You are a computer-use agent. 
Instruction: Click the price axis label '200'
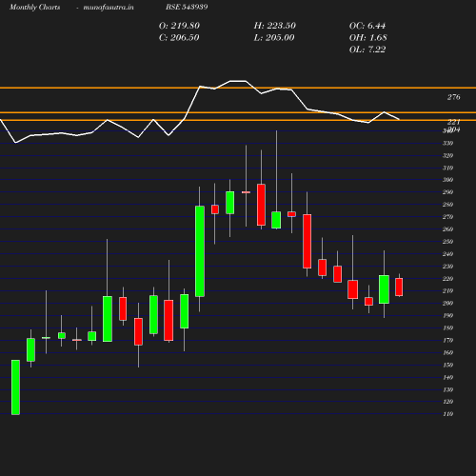click(x=447, y=303)
